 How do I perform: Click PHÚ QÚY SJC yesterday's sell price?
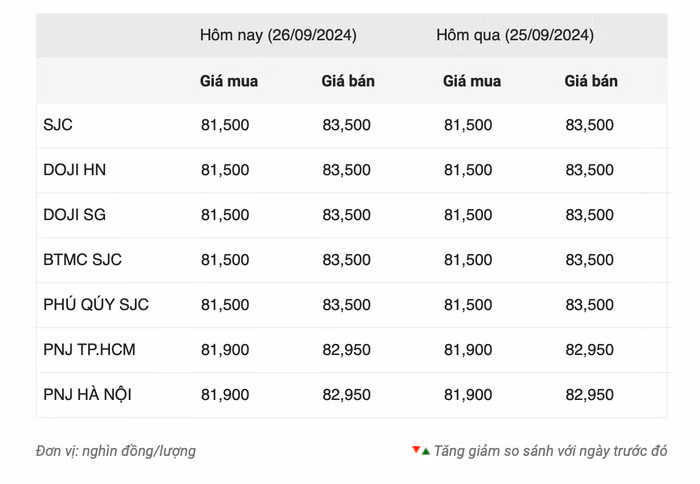589,305
